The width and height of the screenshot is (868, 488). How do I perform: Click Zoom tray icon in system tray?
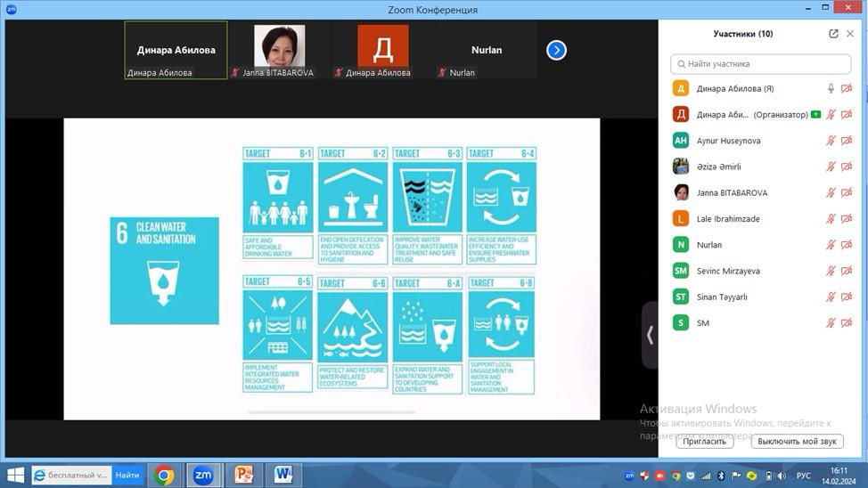[x=629, y=476]
